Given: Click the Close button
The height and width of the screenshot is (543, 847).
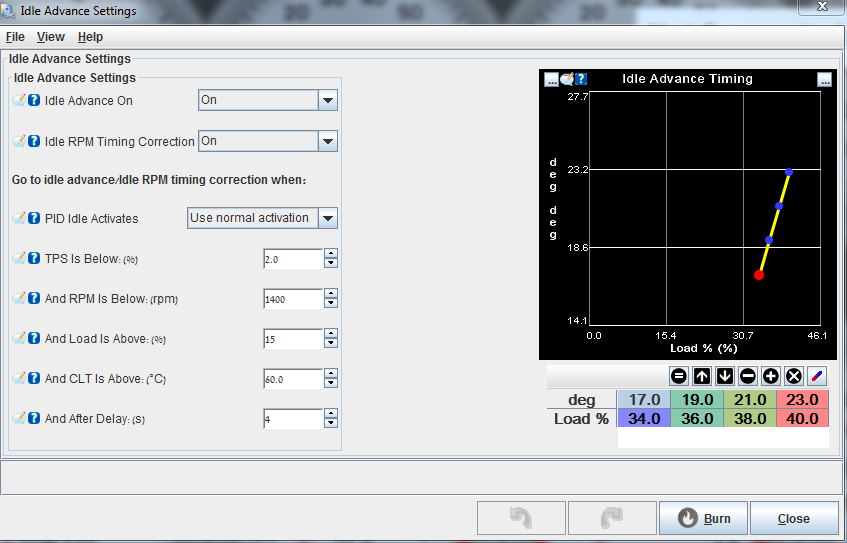Looking at the screenshot, I should click(794, 518).
